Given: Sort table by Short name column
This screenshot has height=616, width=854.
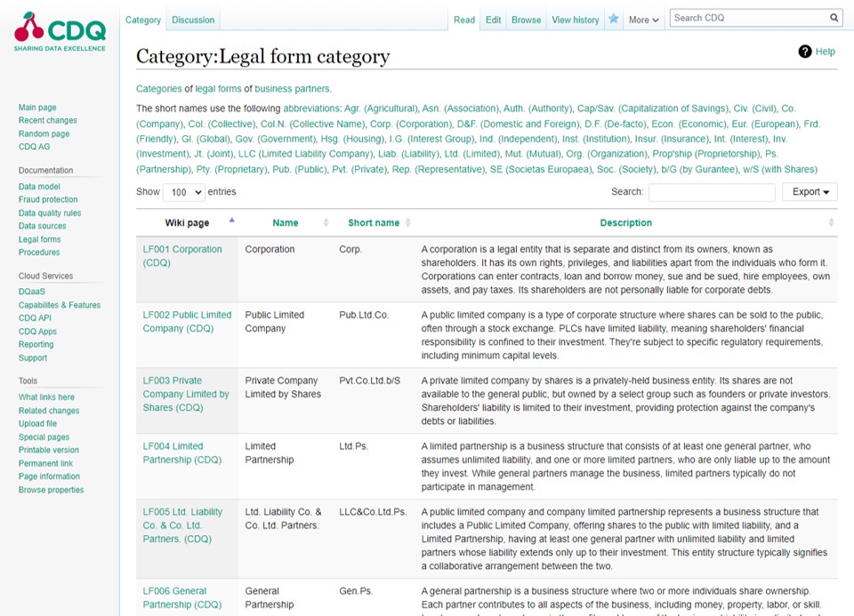Looking at the screenshot, I should [x=374, y=222].
